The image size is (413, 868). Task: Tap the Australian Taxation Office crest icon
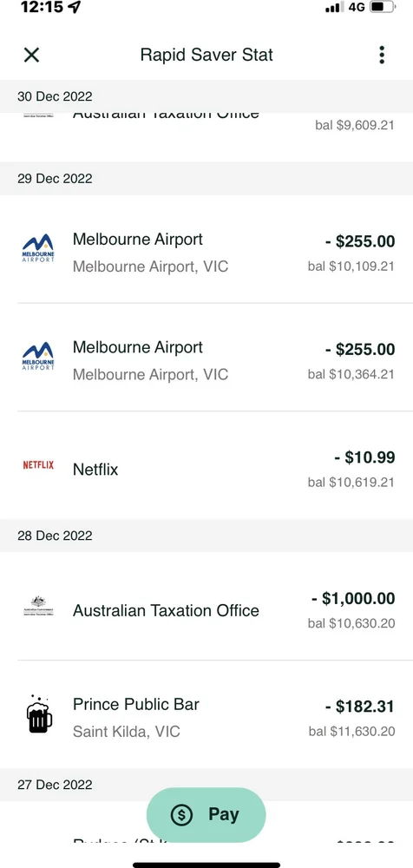[38, 606]
